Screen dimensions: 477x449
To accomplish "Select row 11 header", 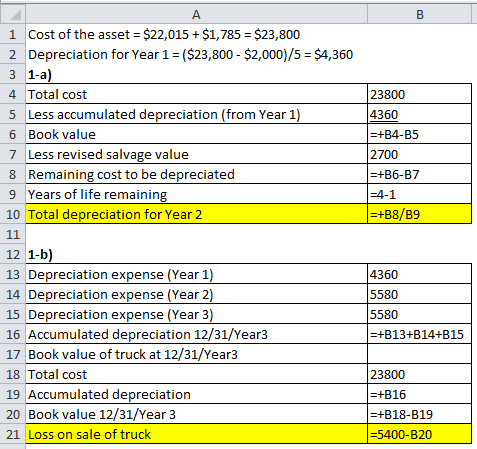I will [x=13, y=234].
